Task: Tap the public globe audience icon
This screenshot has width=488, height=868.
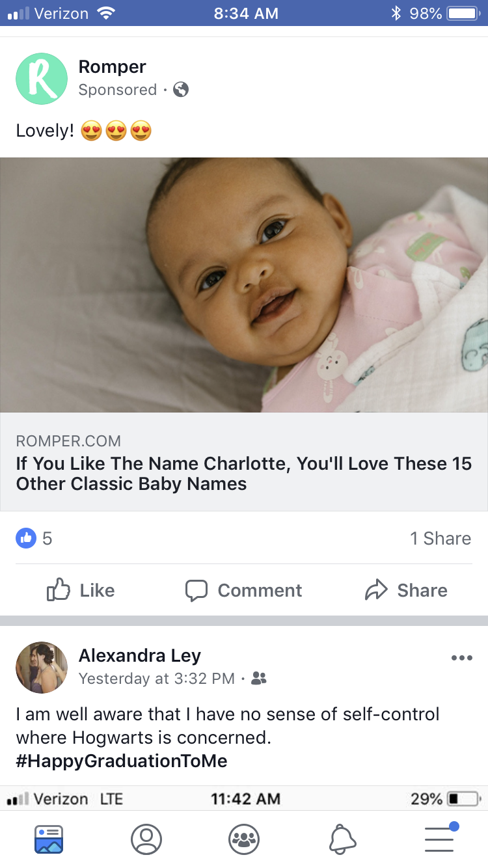Action: pyautogui.click(x=181, y=90)
